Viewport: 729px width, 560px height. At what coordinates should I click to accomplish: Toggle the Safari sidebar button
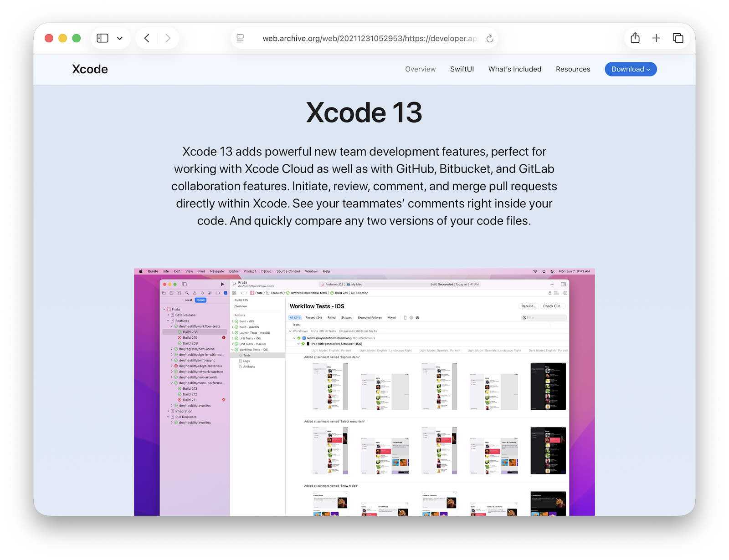click(x=103, y=38)
